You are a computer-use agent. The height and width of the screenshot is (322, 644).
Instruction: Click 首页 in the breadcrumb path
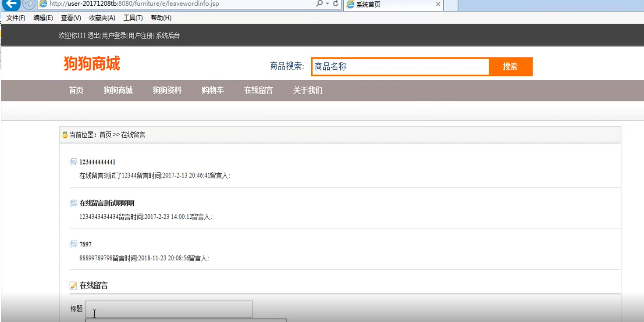105,135
